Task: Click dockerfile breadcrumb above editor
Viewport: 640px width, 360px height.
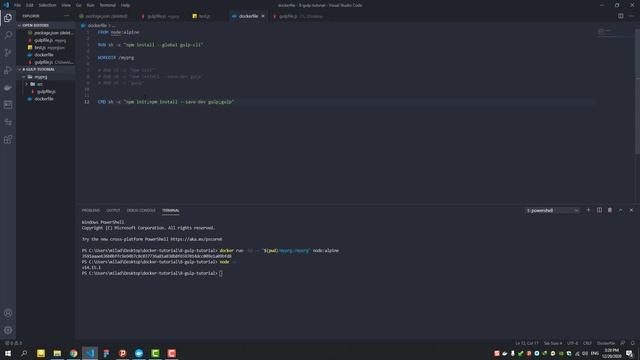Action: (97, 26)
